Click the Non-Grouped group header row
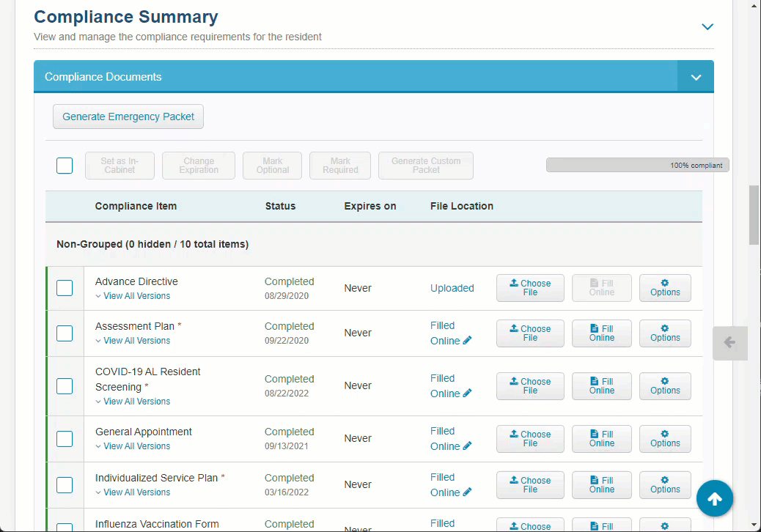This screenshot has width=761, height=532. pyautogui.click(x=374, y=245)
